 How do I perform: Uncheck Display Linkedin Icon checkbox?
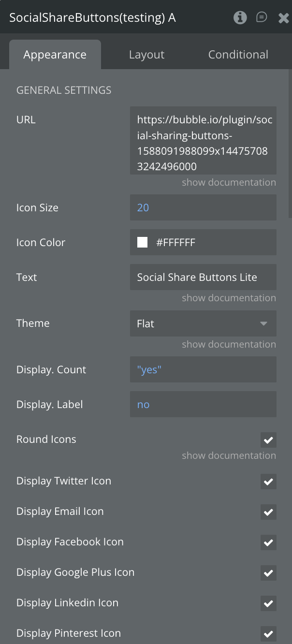click(268, 603)
